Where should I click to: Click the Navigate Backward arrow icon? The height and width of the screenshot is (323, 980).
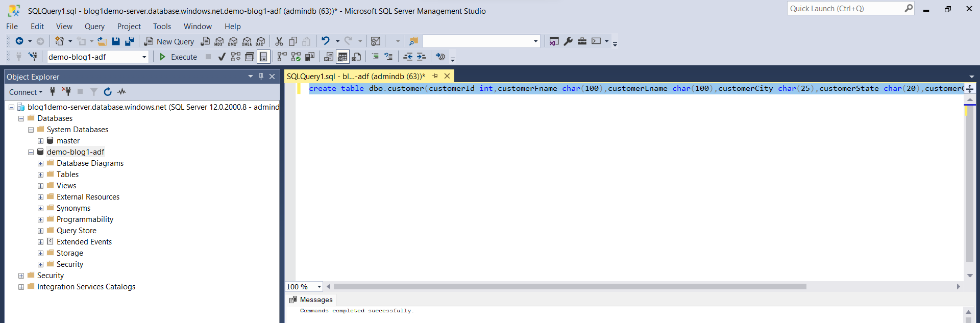(19, 41)
